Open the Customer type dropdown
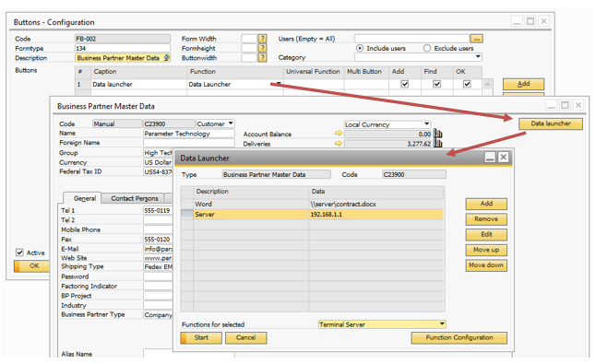This screenshot has width=596, height=364. coord(231,123)
